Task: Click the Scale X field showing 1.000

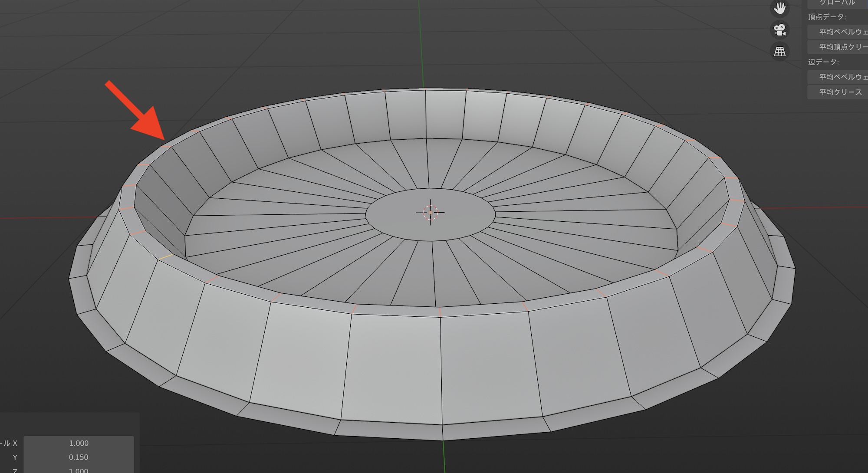Action: point(79,443)
